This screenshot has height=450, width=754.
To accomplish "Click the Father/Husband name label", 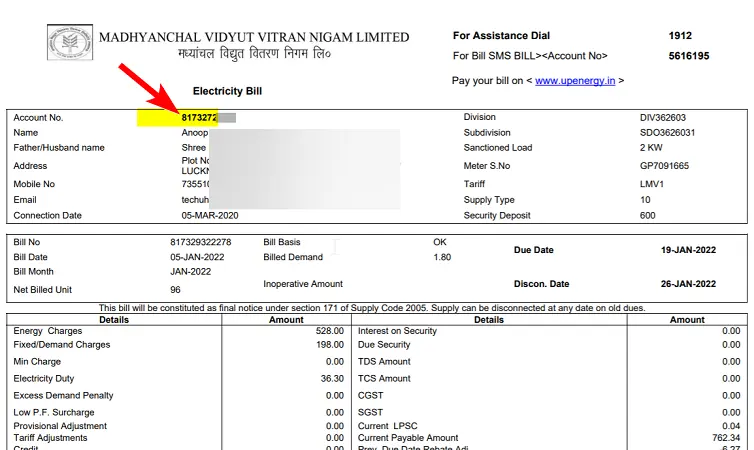I will pos(59,148).
